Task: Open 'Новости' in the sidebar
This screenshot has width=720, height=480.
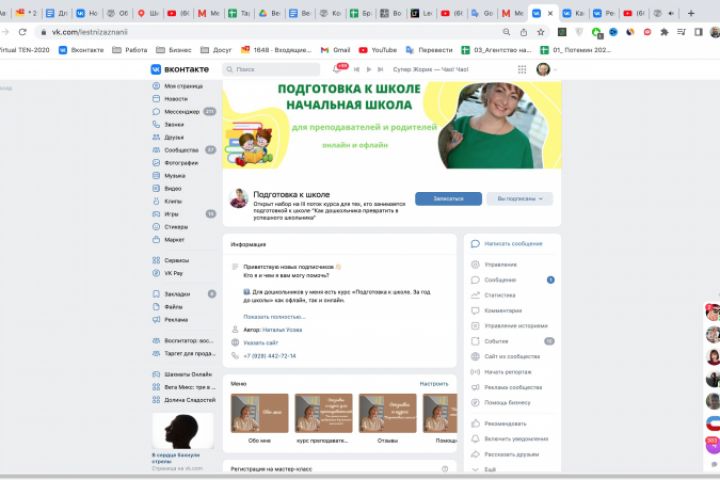Action: 170,99
